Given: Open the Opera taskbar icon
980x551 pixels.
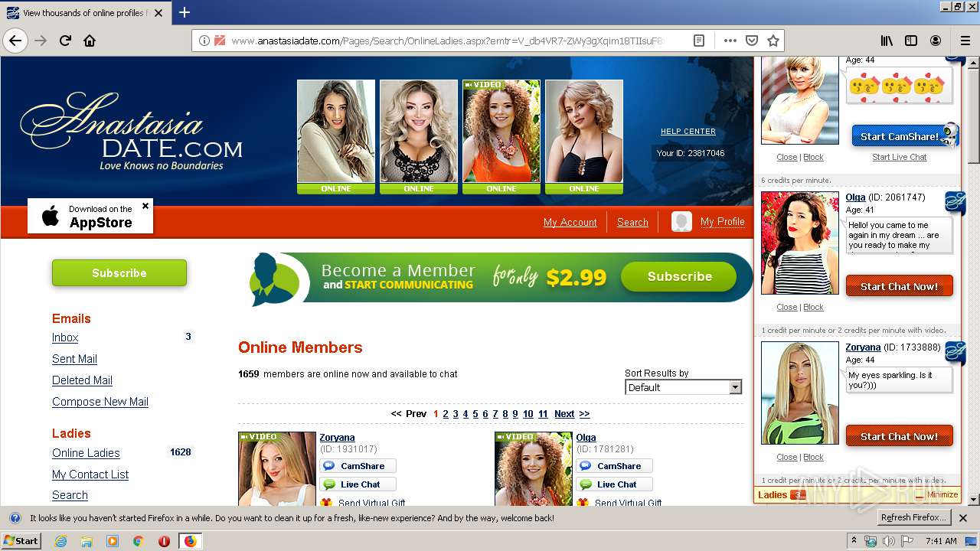Looking at the screenshot, I should click(164, 541).
